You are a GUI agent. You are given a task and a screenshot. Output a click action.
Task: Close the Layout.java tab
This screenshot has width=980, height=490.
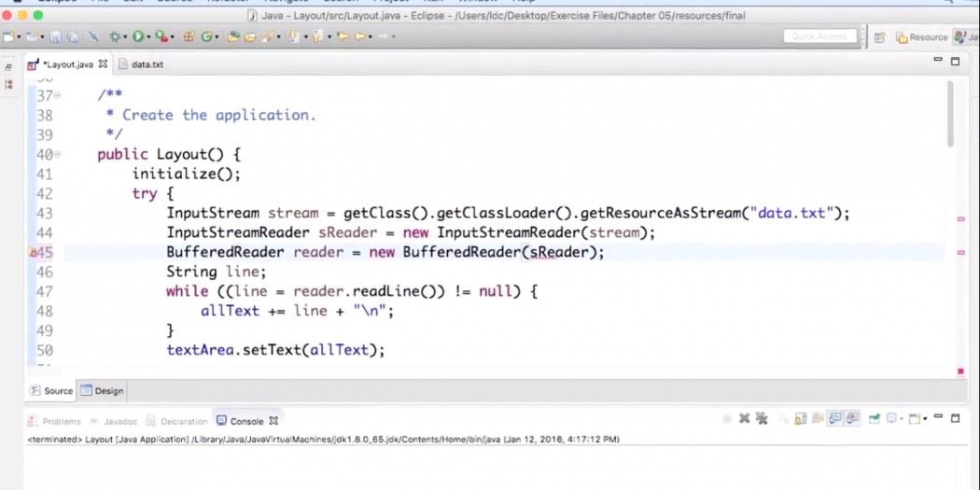[x=103, y=63]
